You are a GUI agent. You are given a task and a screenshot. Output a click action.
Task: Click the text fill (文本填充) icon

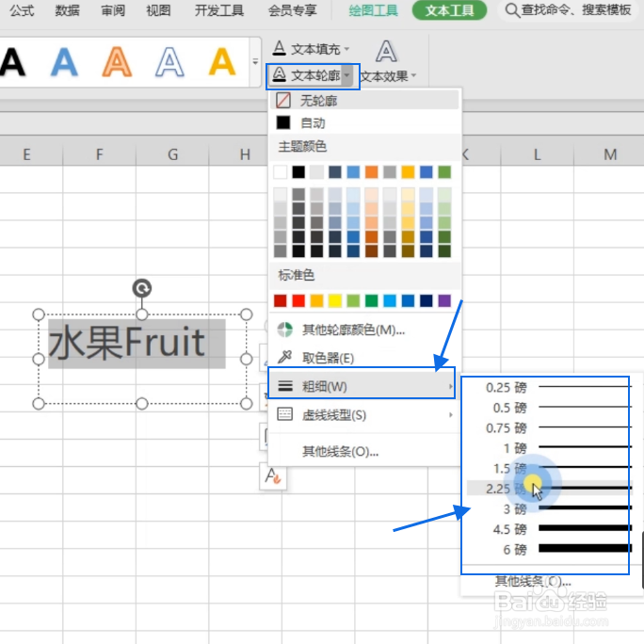coord(280,48)
